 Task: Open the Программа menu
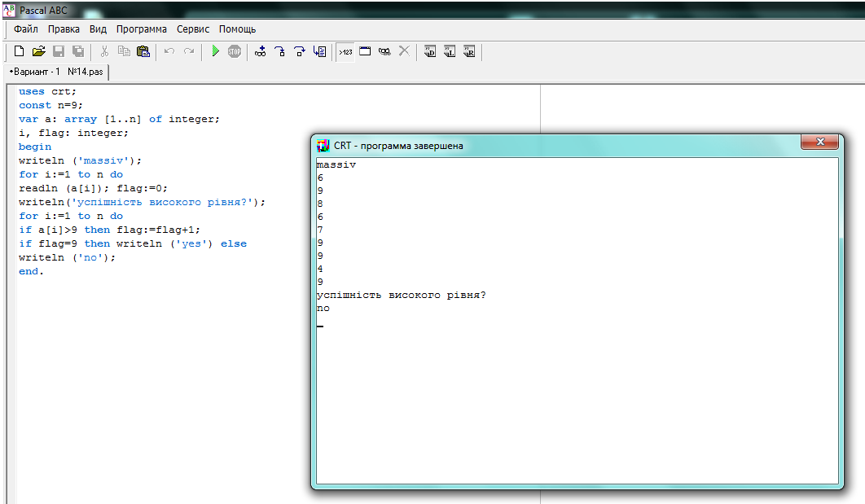[x=141, y=29]
